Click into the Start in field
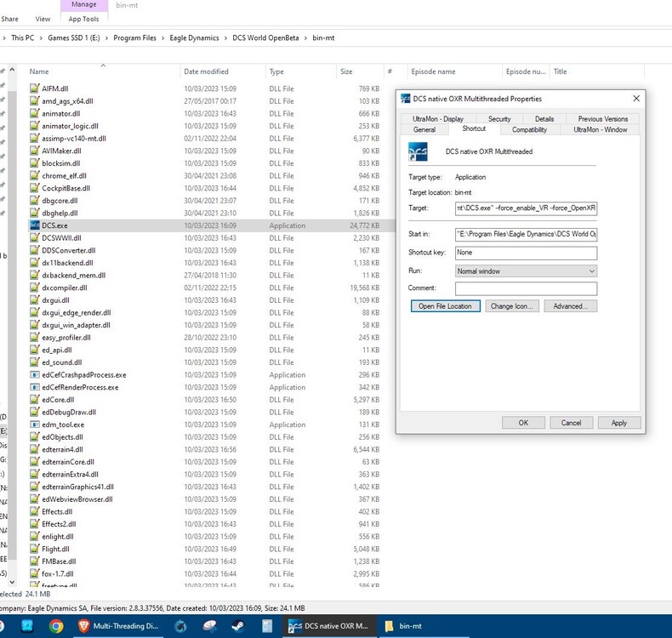 pos(526,235)
